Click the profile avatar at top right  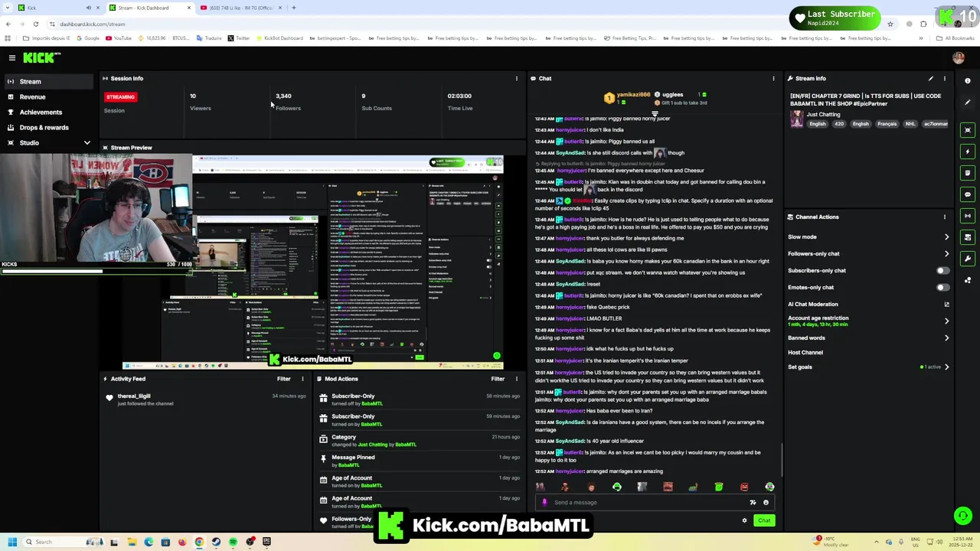point(959,57)
